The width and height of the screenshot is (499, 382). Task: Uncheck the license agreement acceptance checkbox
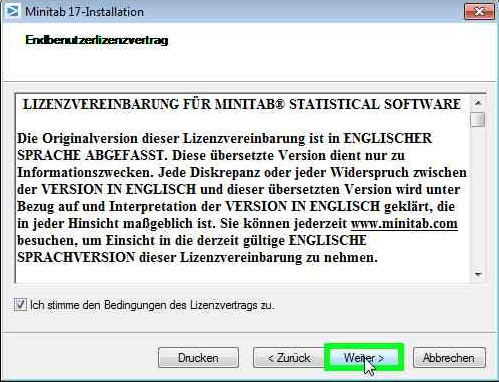point(20,305)
